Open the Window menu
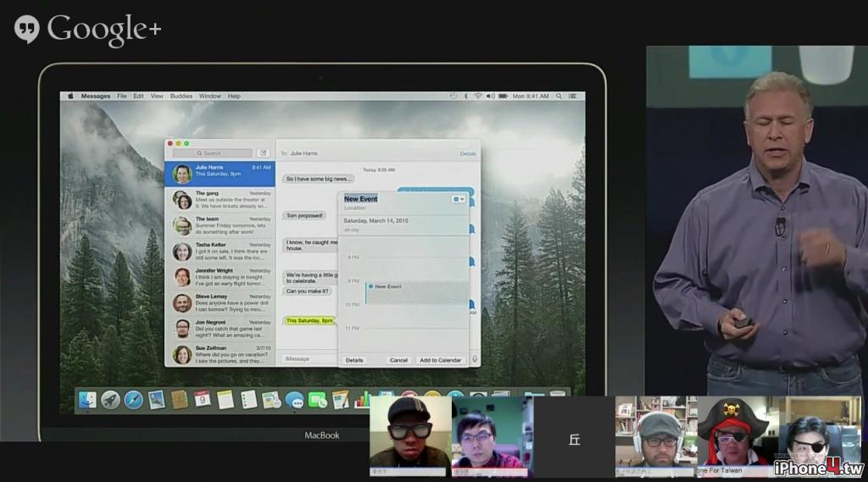 point(210,97)
